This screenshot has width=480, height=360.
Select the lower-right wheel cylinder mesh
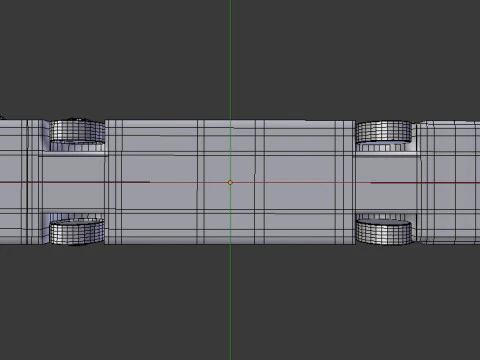383,232
